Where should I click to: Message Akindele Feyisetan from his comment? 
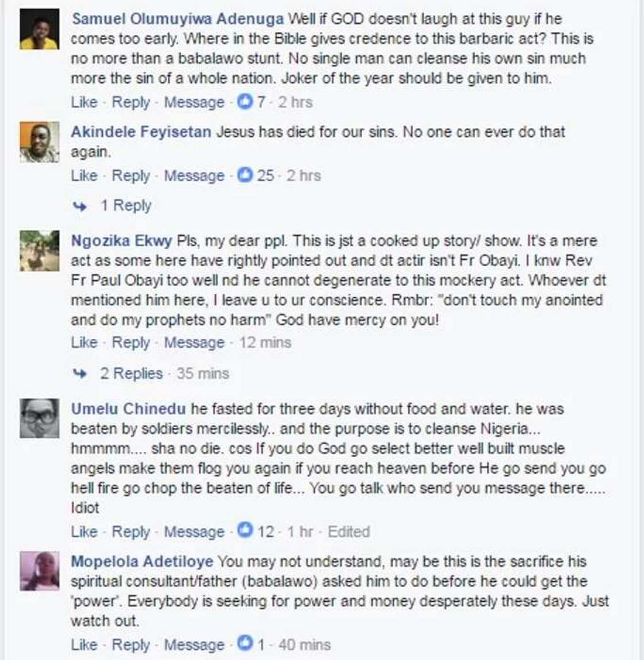pos(194,175)
